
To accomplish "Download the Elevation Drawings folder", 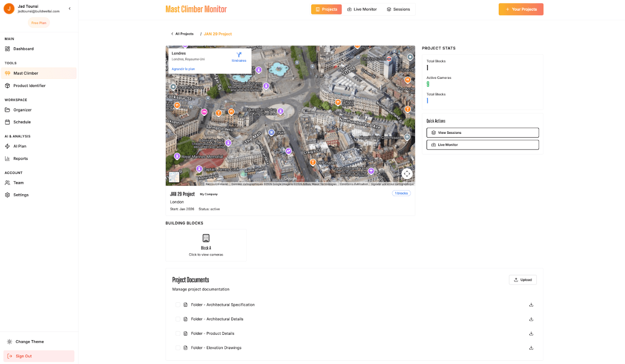I will point(531,348).
